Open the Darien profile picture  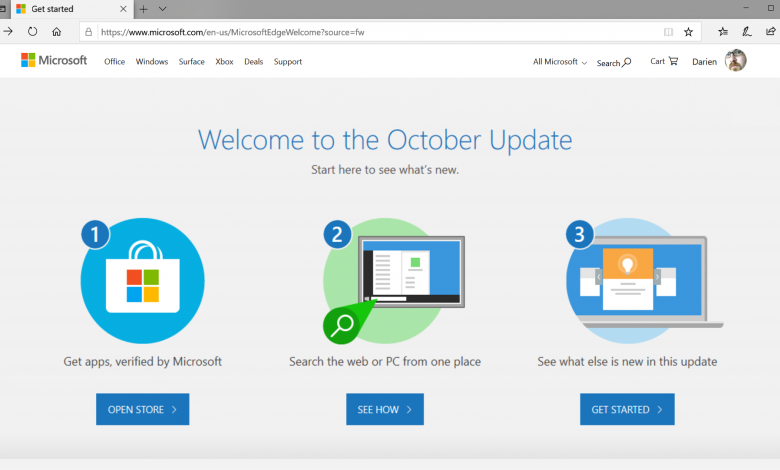735,60
